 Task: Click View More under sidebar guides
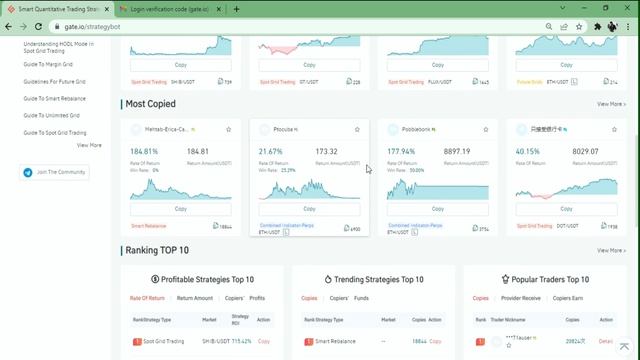89,145
